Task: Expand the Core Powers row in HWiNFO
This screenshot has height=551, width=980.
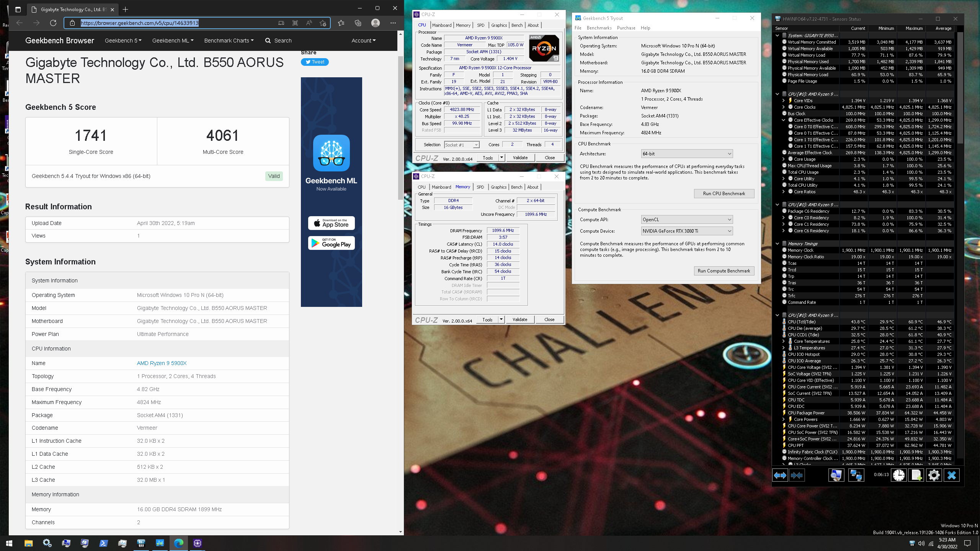Action: tap(783, 419)
